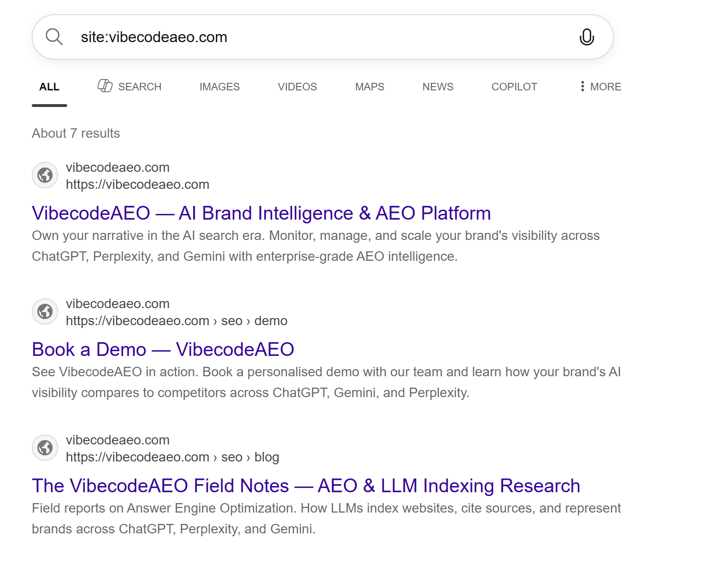
Task: Click the About 7 results text
Action: point(76,133)
